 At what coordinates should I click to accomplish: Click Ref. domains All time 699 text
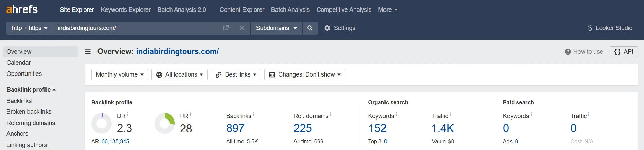click(308, 141)
